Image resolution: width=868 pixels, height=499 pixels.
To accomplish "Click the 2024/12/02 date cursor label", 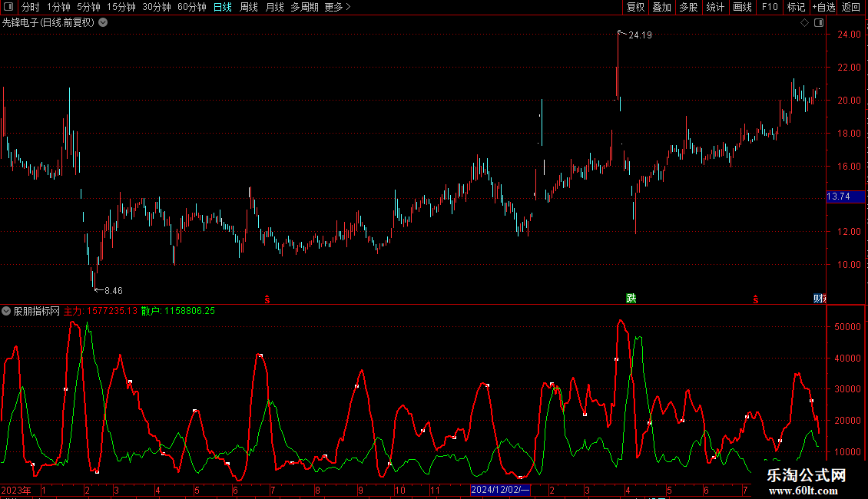I will point(500,490).
